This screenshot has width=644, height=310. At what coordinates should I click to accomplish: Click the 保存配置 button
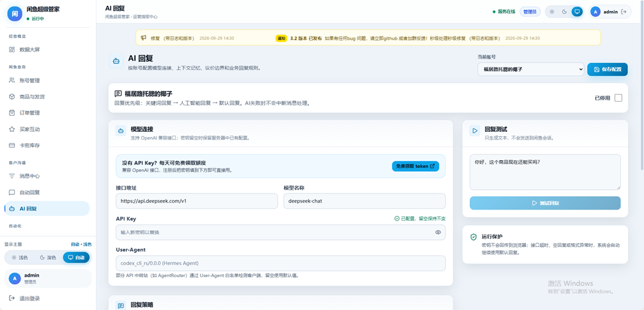607,69
